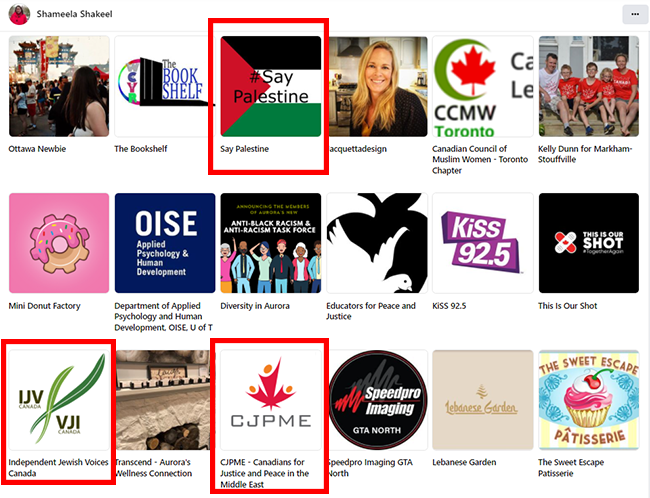Open The Bookshelf page name link
The height and width of the screenshot is (498, 650).
click(141, 149)
